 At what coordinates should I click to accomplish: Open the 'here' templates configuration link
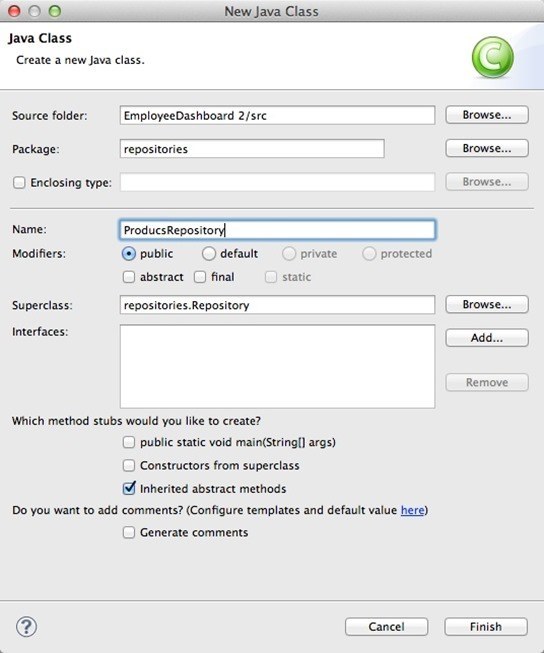coord(412,510)
